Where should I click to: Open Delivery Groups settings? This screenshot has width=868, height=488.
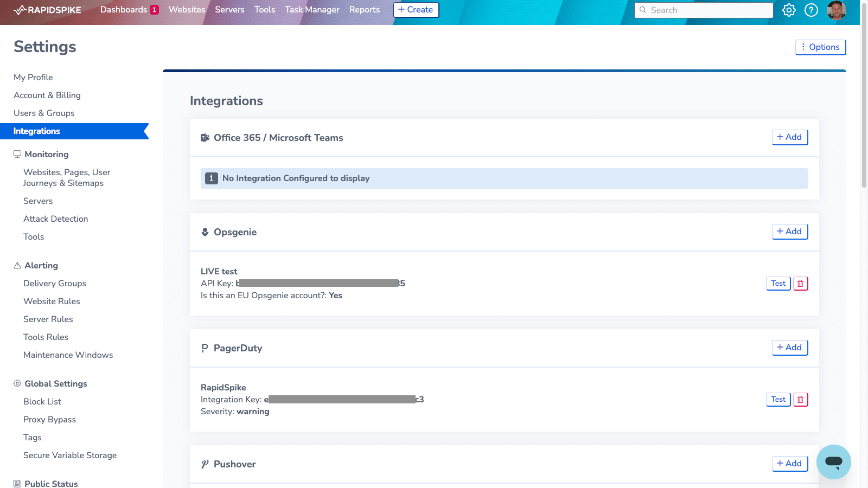(x=55, y=284)
